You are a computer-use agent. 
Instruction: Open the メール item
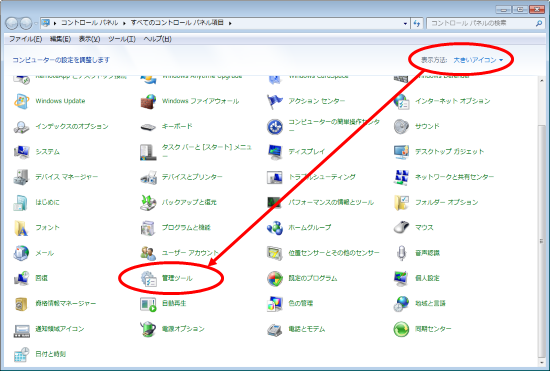pos(34,253)
